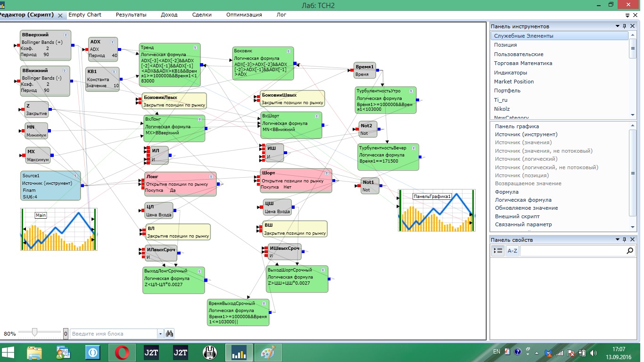Select the Not1 block
This screenshot has height=362, width=644.
coord(369,186)
